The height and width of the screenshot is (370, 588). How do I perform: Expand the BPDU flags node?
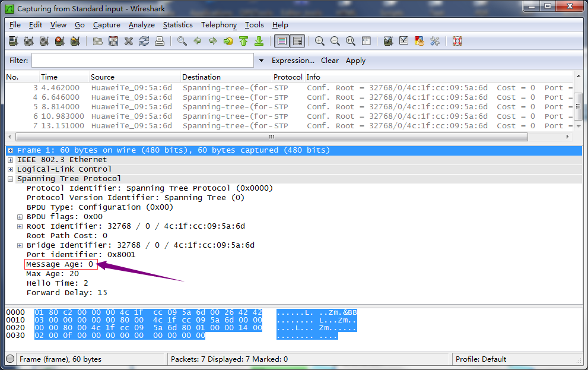click(20, 217)
